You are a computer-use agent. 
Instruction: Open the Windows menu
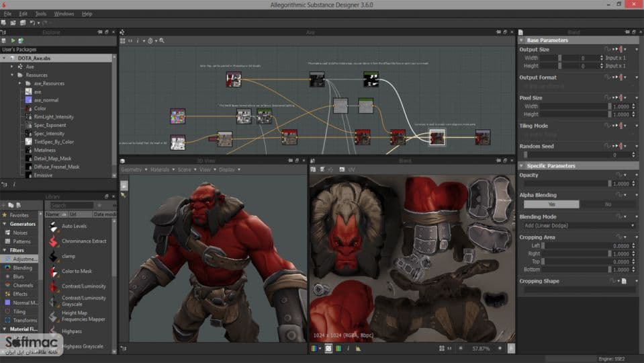click(x=64, y=14)
